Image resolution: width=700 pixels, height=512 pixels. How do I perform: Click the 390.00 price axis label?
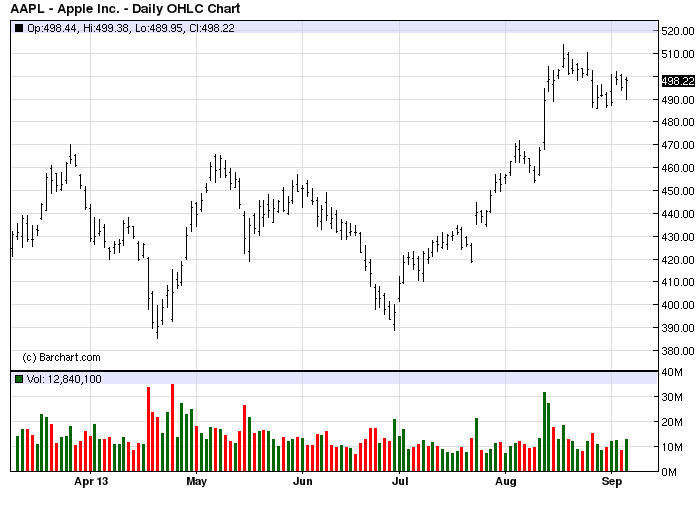coord(678,328)
